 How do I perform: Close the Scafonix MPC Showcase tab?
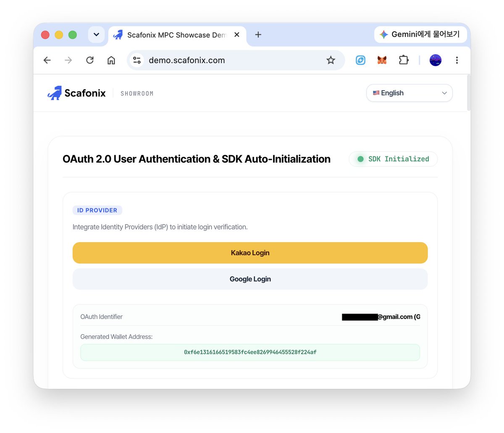[x=237, y=34]
